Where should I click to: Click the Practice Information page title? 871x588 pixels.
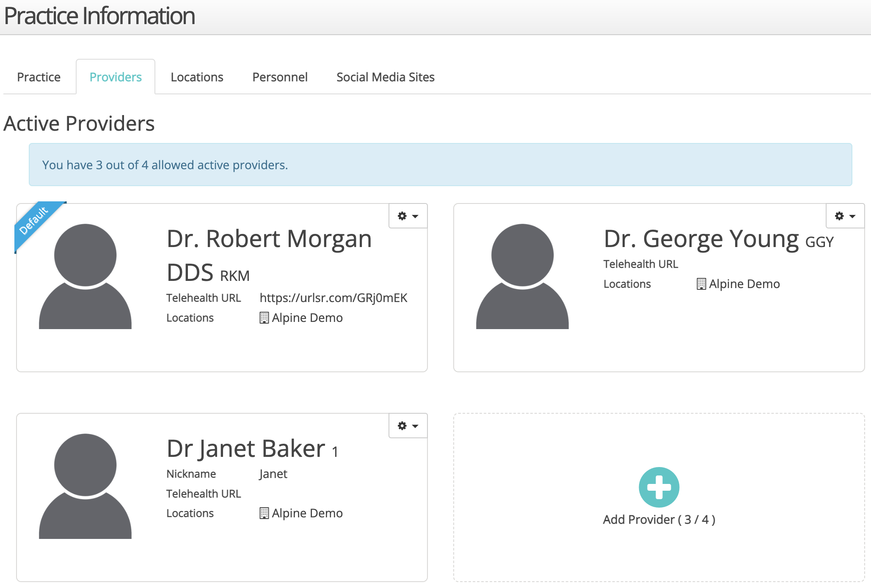(x=99, y=16)
